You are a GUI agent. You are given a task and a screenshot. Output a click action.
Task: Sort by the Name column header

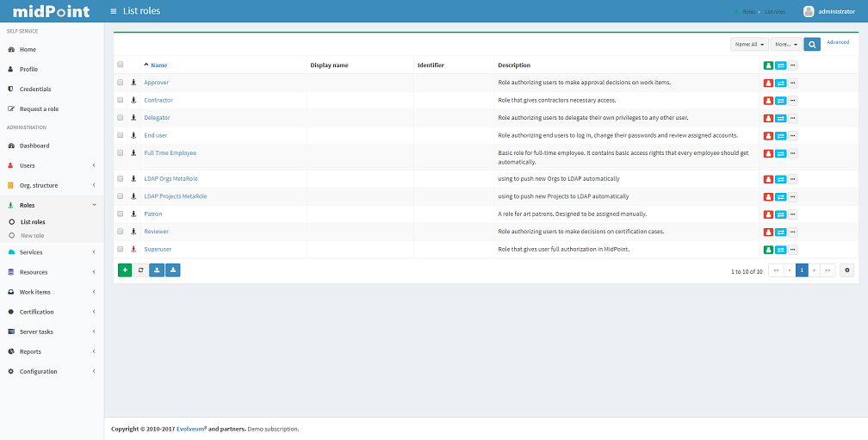(158, 65)
